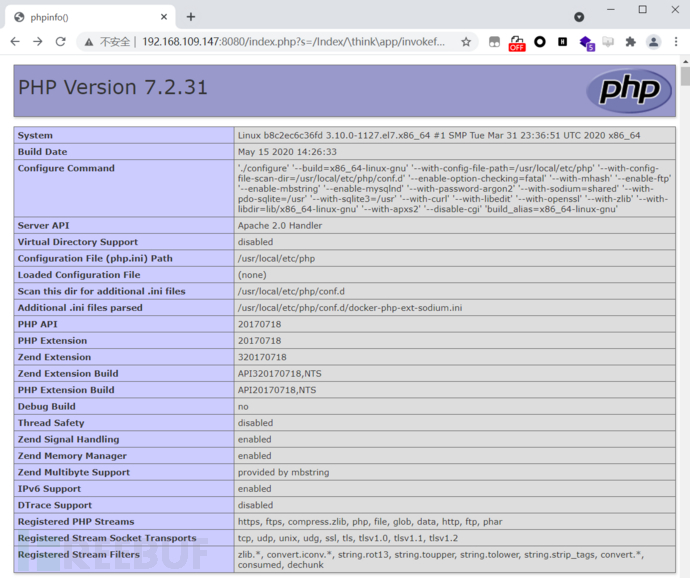
Task: Click the 'Registered Stream Filters' label
Action: coord(78,555)
